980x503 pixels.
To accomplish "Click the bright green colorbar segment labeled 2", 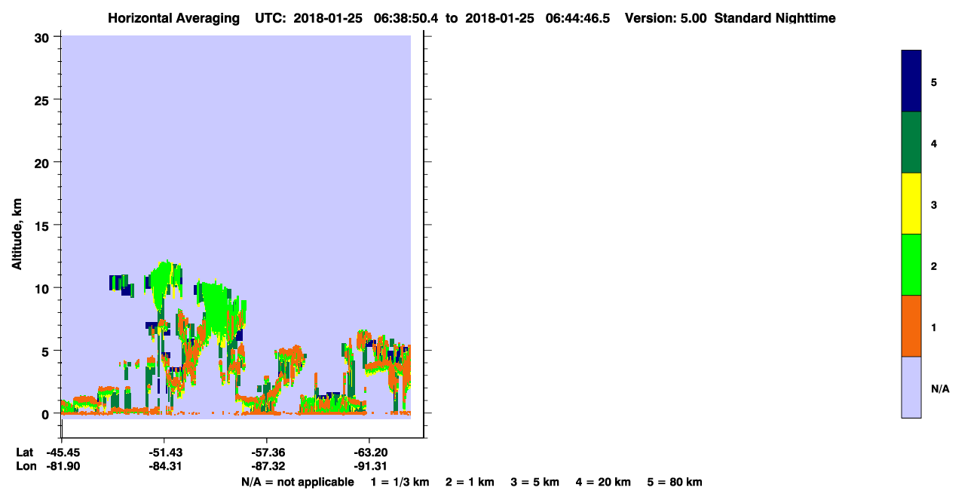I will coord(911,265).
